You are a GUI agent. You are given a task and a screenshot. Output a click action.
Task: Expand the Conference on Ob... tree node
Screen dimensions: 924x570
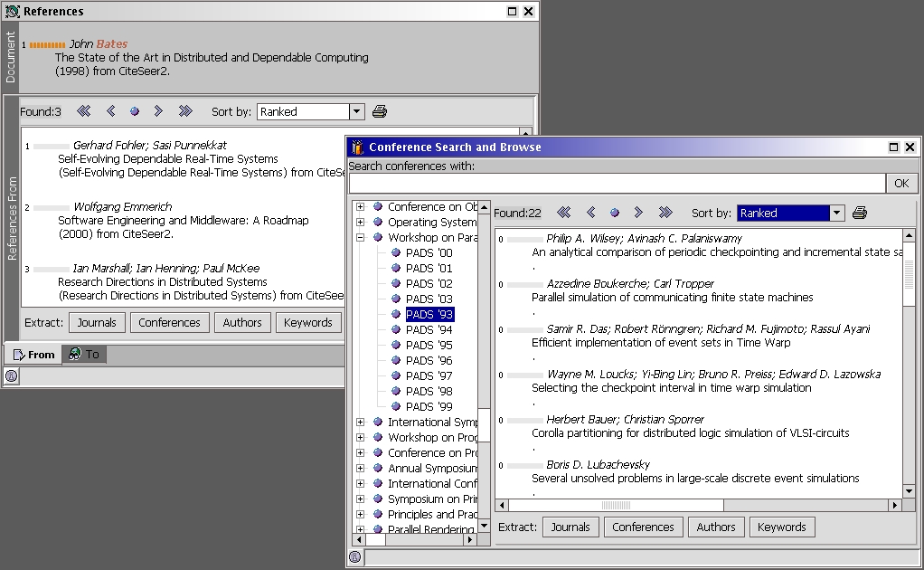[x=360, y=207]
